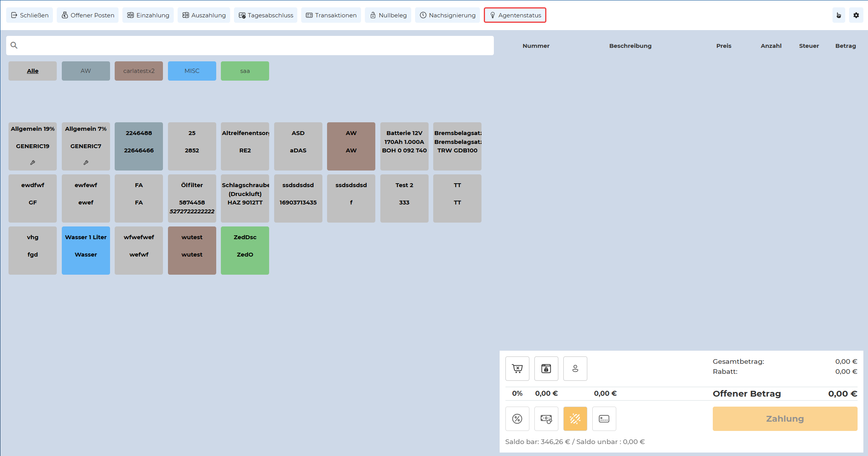Select the brown AW product tile
This screenshot has height=456, width=868.
coord(351,146)
